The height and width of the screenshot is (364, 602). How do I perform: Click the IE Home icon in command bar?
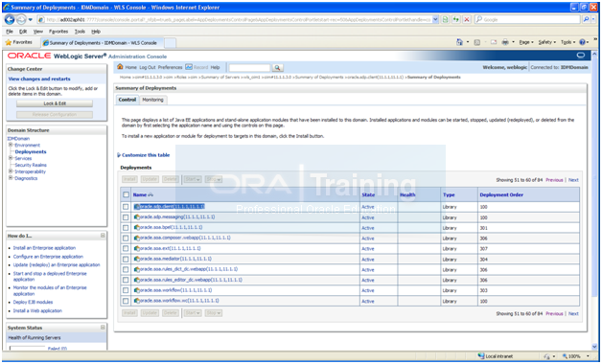point(459,42)
